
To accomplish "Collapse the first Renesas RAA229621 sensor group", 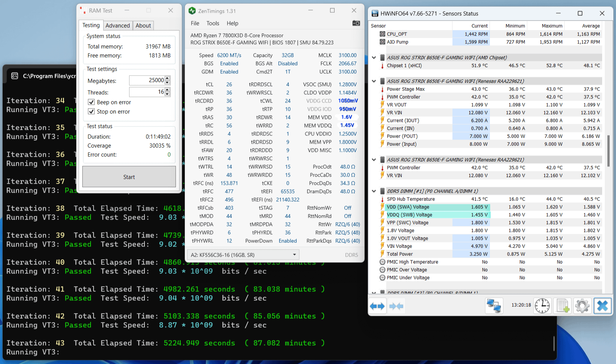I will click(x=374, y=81).
